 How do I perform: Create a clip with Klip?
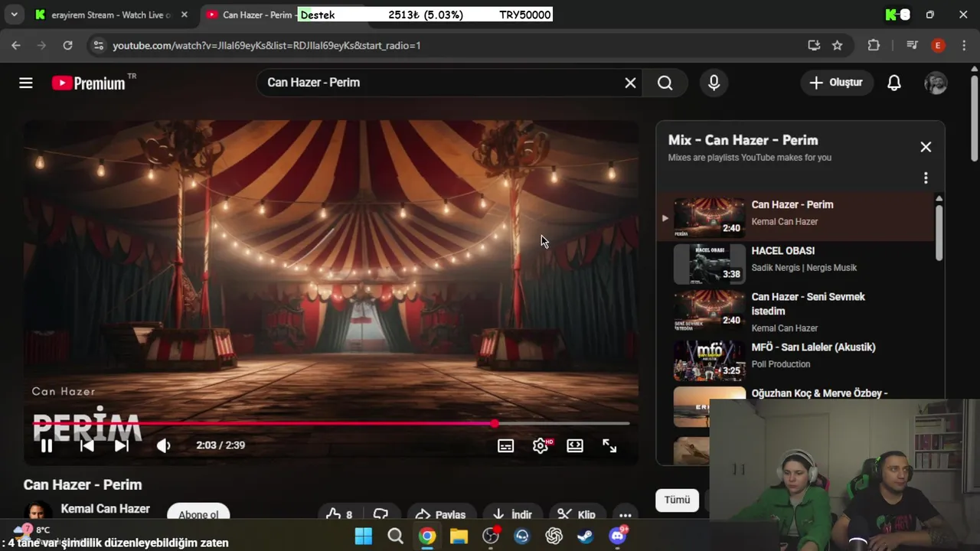pyautogui.click(x=576, y=514)
